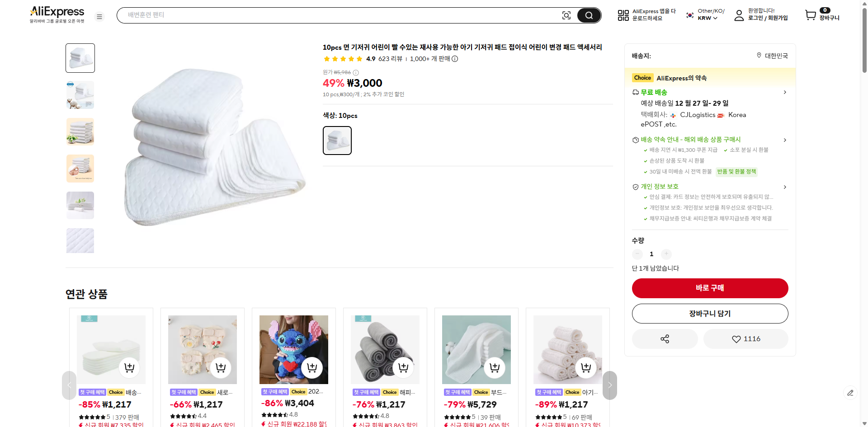Click the camera image search icon
Screen dimensions: 868x427
(566, 15)
